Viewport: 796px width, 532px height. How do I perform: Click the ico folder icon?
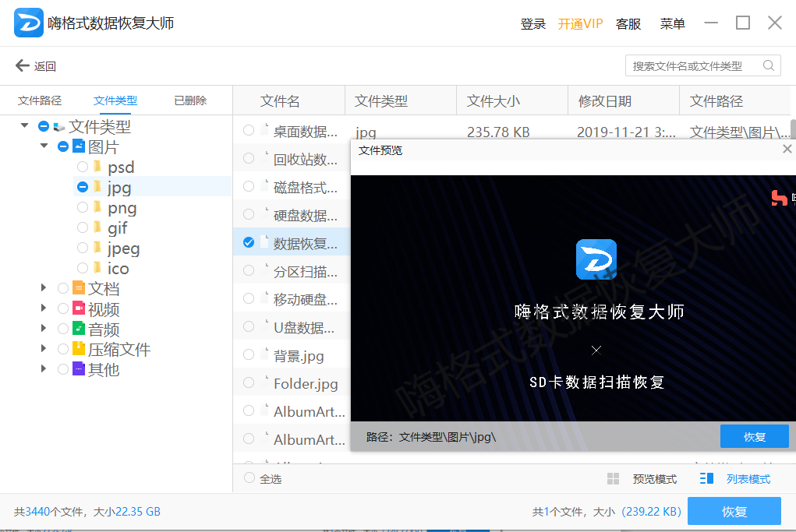97,268
